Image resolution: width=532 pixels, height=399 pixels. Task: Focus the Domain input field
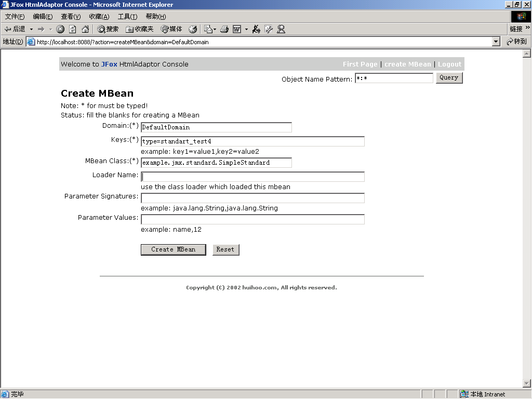click(216, 127)
